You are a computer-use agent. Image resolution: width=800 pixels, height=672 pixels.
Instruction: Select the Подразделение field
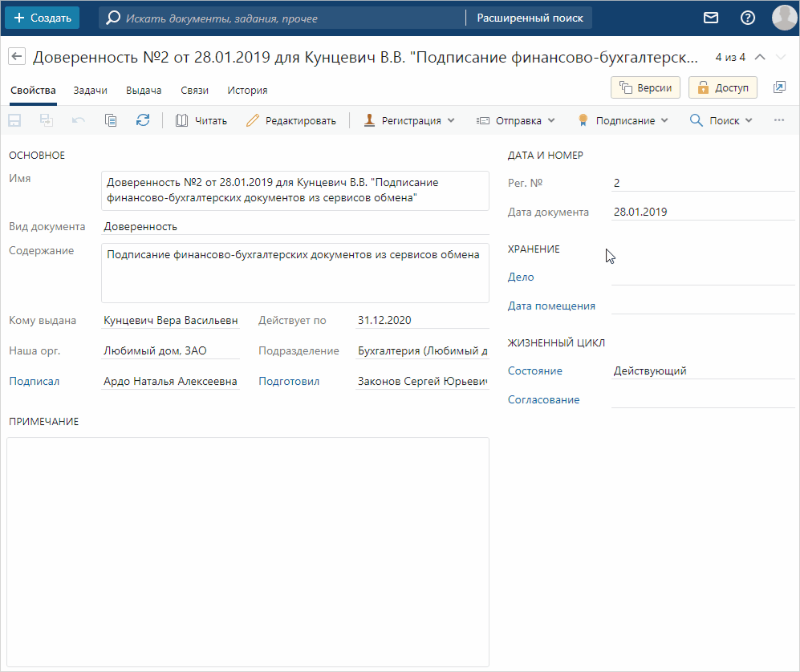(x=422, y=350)
